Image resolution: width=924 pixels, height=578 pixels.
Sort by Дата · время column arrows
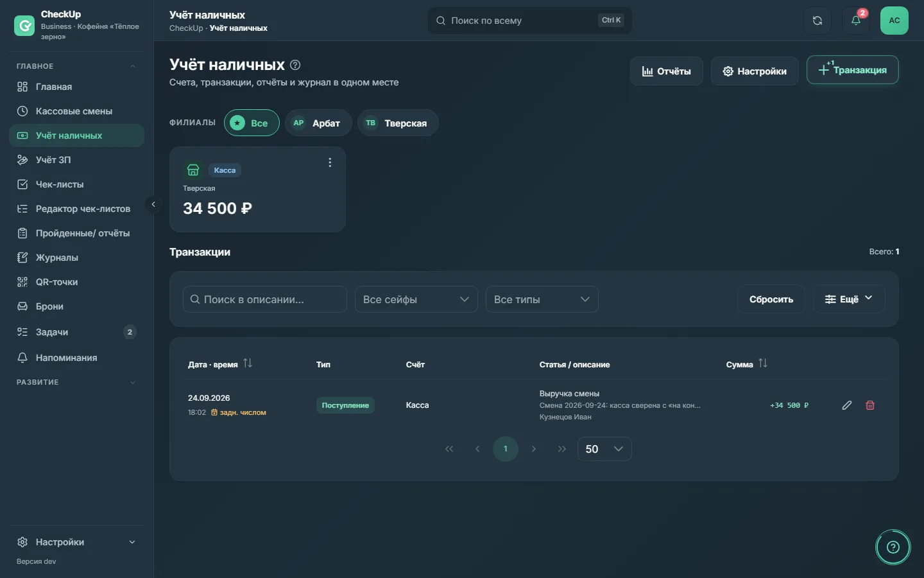point(248,363)
